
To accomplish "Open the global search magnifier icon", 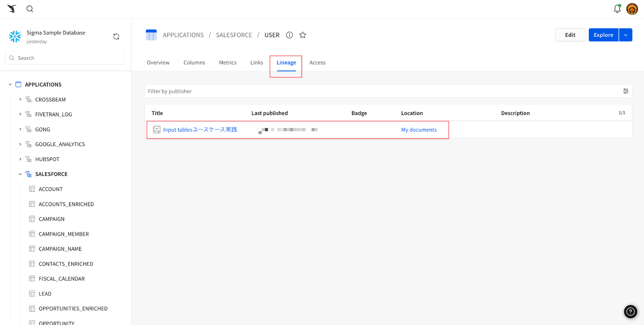I will click(x=30, y=9).
